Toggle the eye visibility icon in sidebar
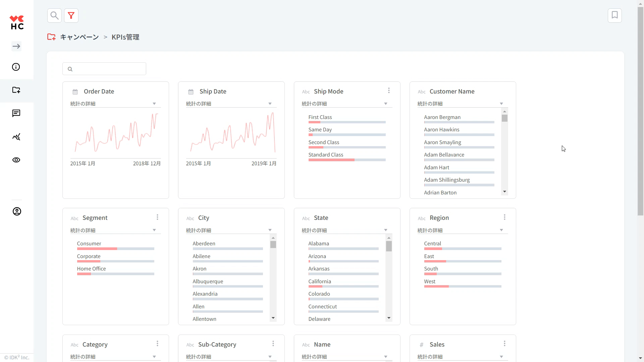This screenshot has height=362, width=644. 16,160
